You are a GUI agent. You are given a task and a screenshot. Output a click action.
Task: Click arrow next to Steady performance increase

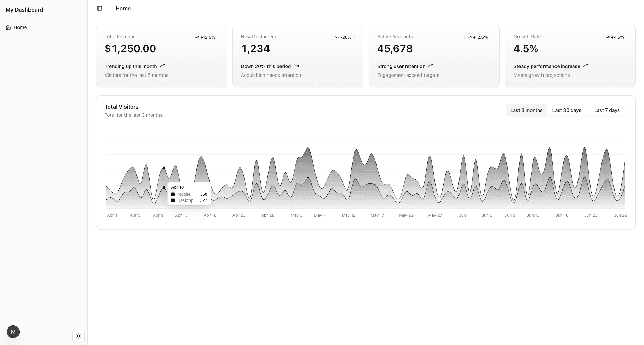click(586, 66)
